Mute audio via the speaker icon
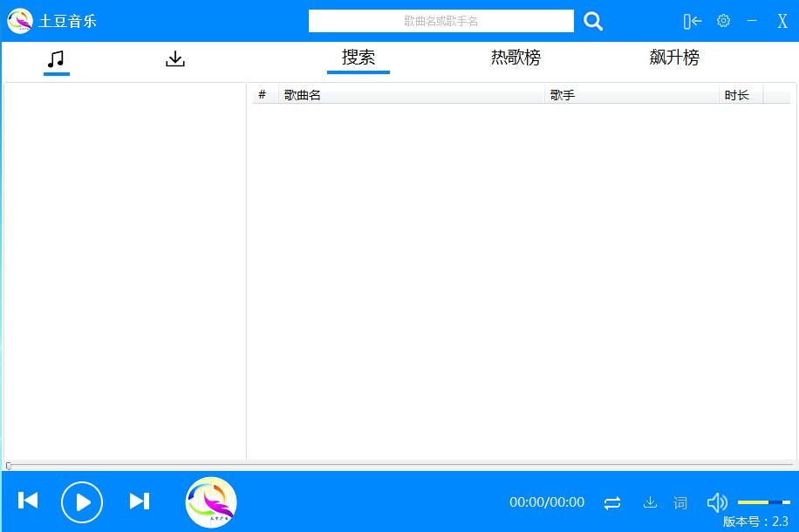This screenshot has height=532, width=799. 717,502
